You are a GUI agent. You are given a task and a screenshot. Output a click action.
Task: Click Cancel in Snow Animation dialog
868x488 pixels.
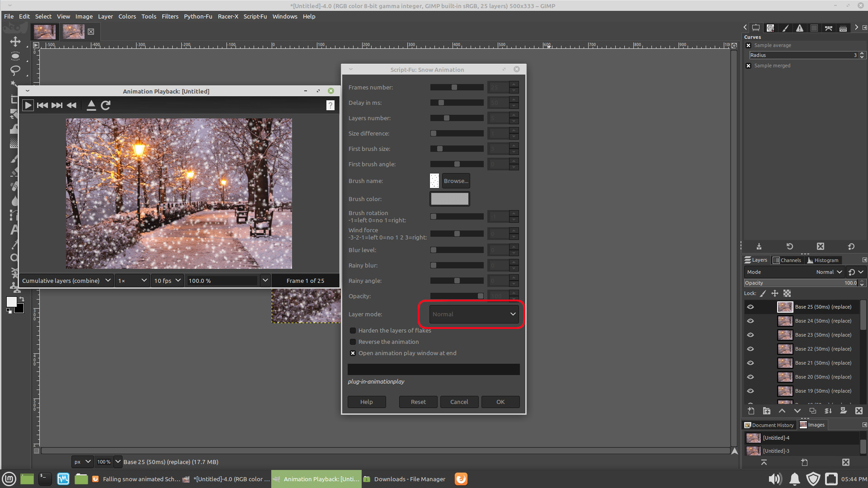coord(459,402)
